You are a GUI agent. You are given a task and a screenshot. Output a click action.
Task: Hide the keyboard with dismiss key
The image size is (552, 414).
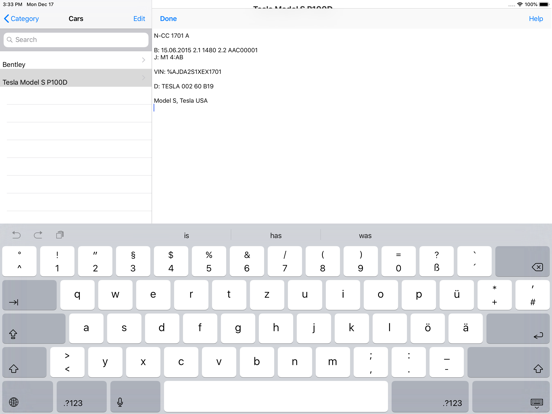[x=510, y=396]
